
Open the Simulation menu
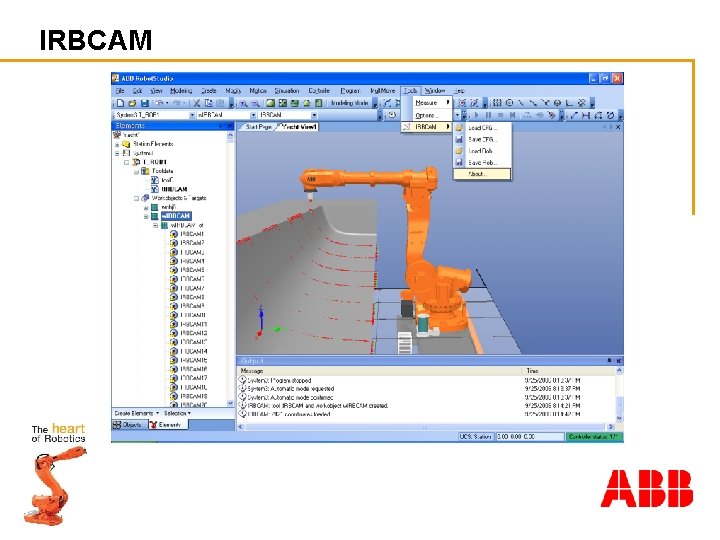[287, 91]
